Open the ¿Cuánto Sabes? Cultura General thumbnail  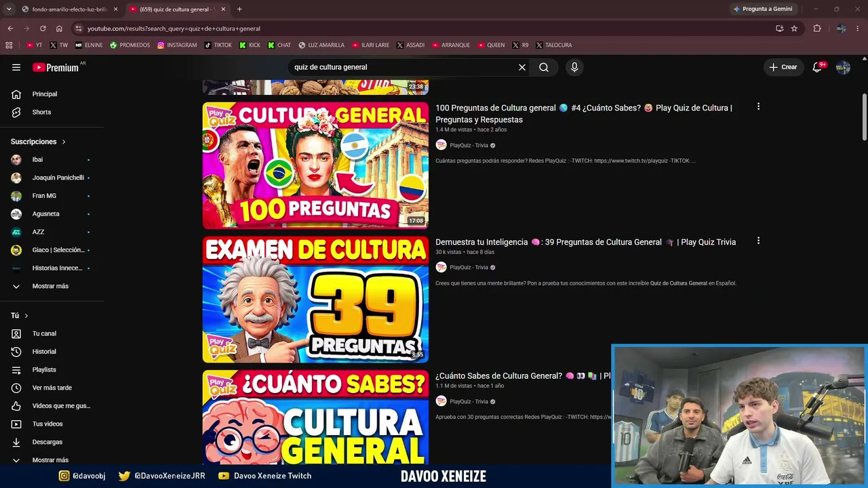click(x=315, y=417)
